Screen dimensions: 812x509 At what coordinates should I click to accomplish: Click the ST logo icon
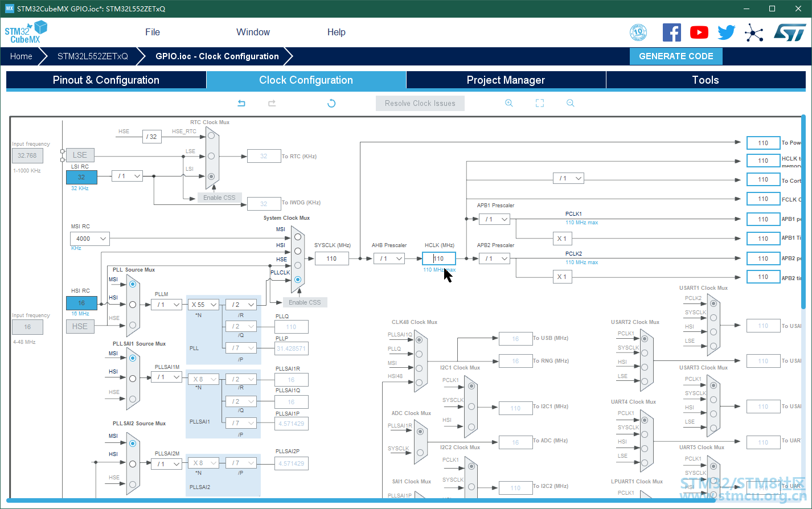[x=790, y=32]
